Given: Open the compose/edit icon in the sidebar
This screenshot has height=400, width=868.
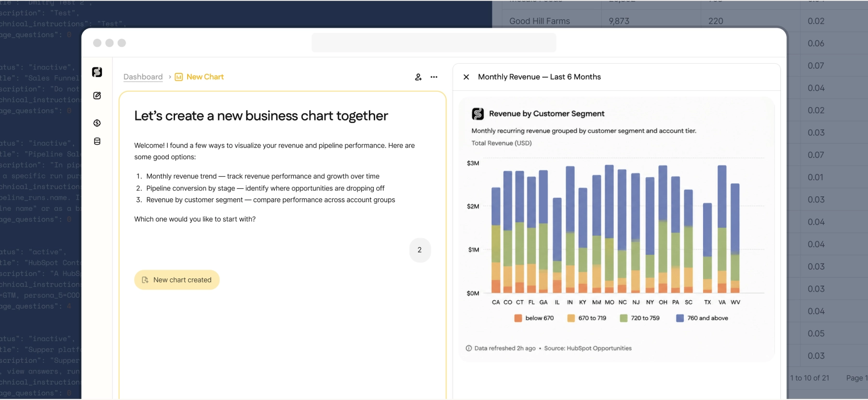Looking at the screenshot, I should (97, 96).
